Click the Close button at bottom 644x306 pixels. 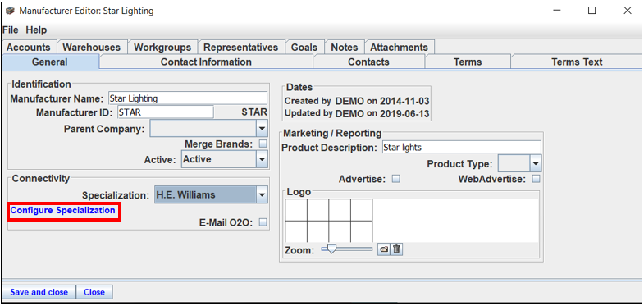94,292
